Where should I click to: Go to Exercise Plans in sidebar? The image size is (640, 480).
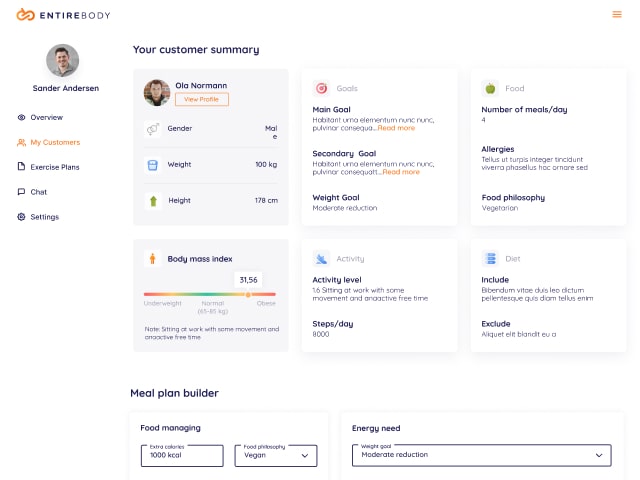(48, 167)
